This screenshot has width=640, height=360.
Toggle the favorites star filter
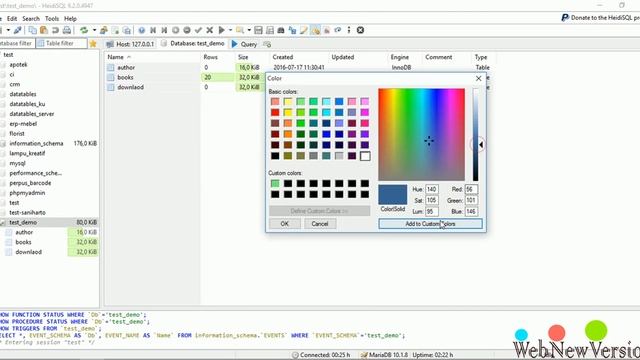(93, 44)
